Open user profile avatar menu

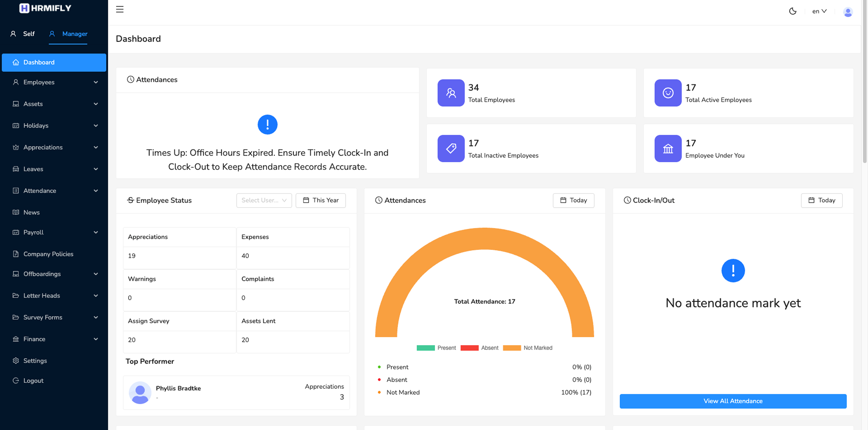848,12
